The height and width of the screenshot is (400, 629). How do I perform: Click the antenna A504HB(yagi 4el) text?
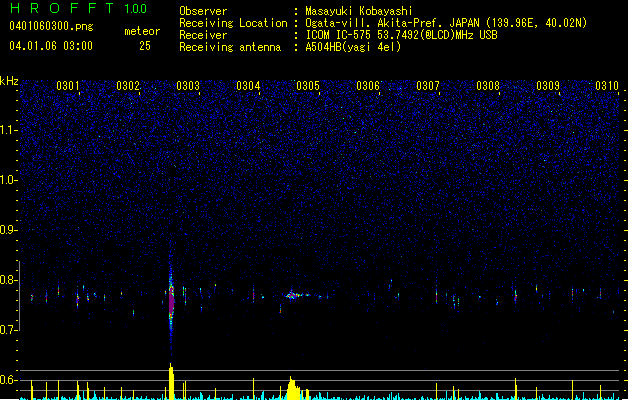[353, 47]
